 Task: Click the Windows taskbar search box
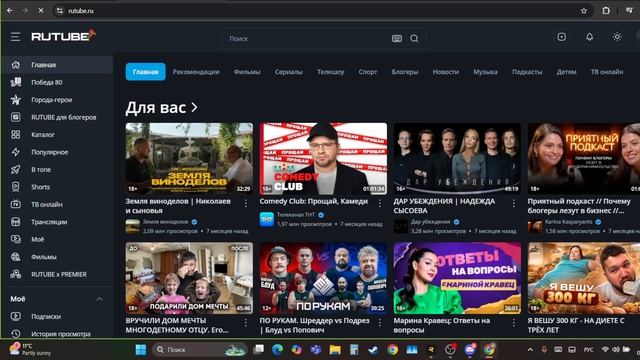[x=200, y=350]
